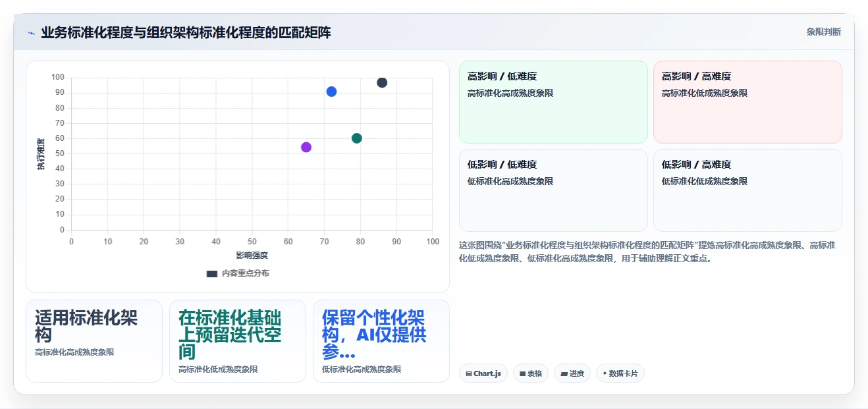
Task: Open the 保留个性化架构 data card
Action: point(381,341)
